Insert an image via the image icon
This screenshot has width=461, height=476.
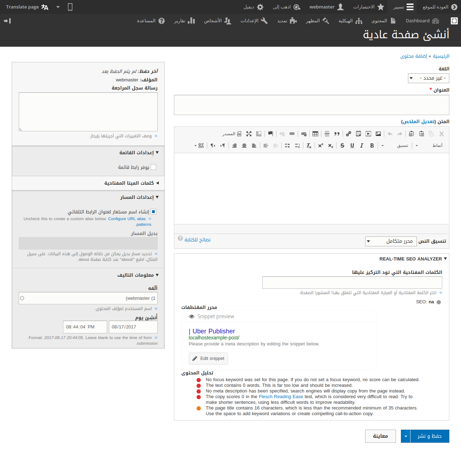coord(378,134)
